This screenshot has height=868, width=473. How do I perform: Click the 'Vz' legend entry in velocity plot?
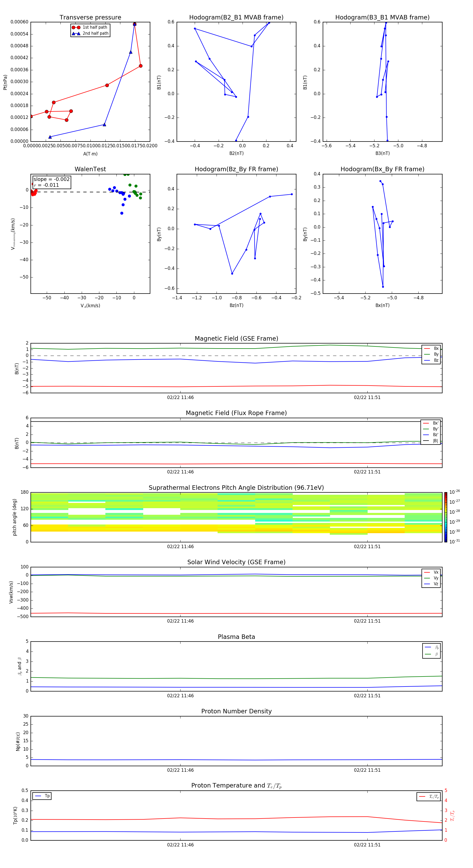click(x=431, y=584)
